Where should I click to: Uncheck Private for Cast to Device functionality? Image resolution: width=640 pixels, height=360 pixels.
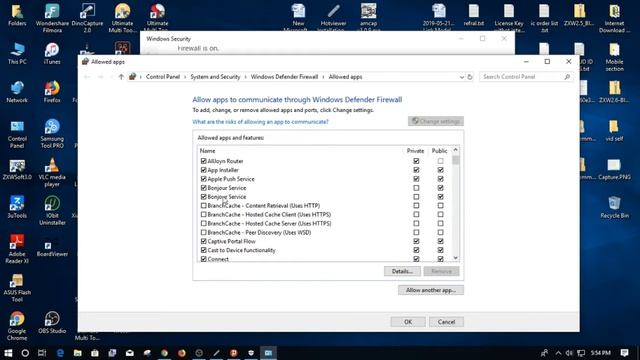[x=416, y=250]
